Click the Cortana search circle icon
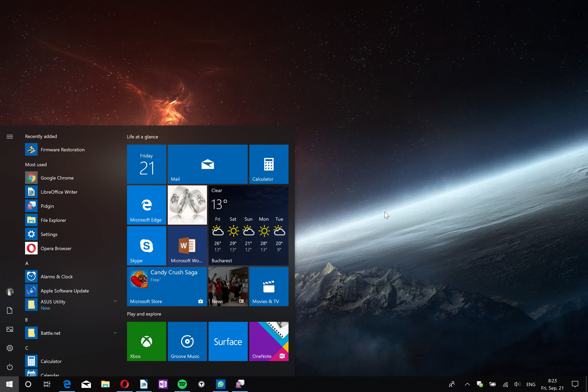Viewport: 588px width, 392px height. tap(28, 384)
